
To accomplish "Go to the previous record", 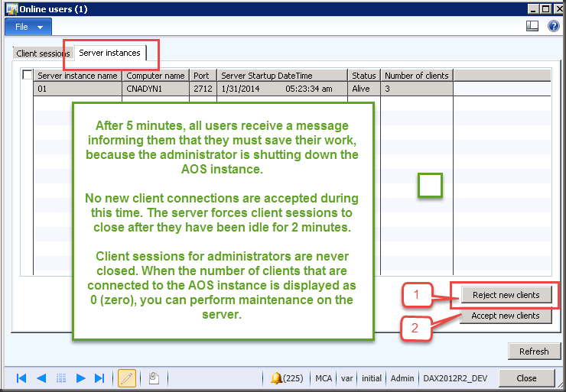I will tap(41, 378).
